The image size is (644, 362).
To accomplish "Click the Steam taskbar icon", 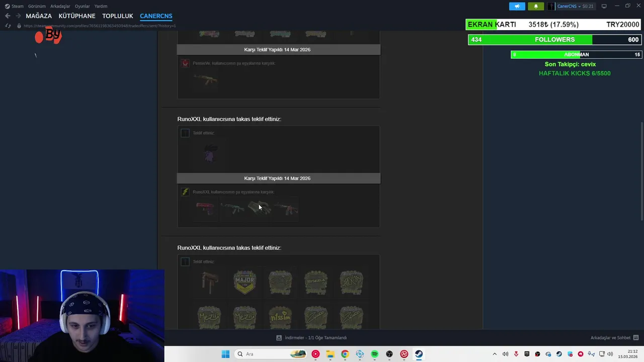I will pyautogui.click(x=419, y=354).
